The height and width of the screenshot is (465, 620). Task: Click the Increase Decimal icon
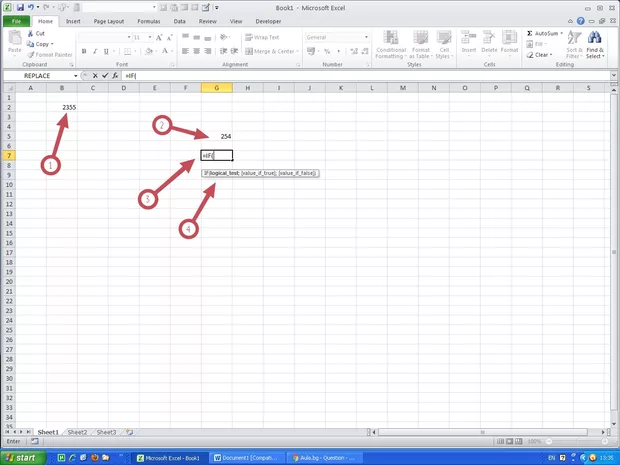pyautogui.click(x=354, y=51)
